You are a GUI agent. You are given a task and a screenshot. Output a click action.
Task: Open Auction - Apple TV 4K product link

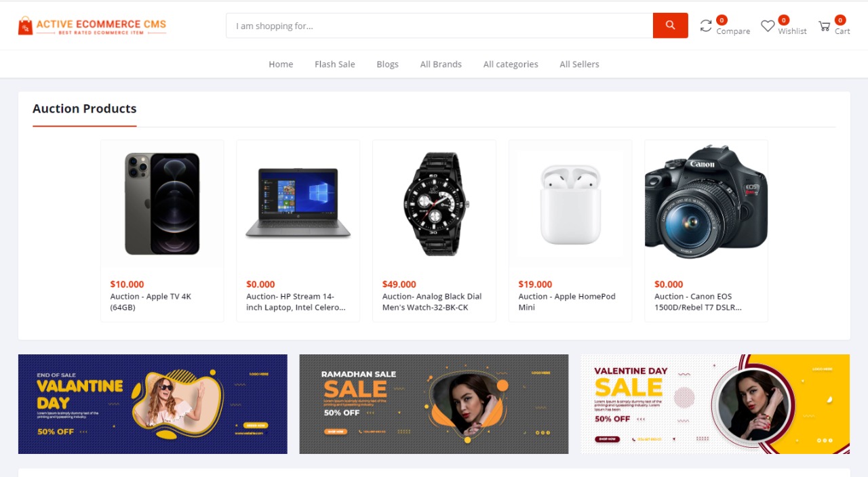pyautogui.click(x=151, y=302)
